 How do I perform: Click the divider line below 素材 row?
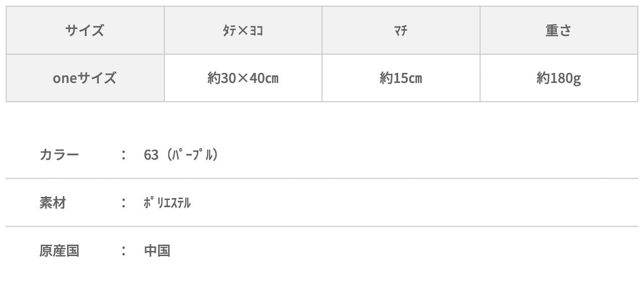click(x=322, y=227)
